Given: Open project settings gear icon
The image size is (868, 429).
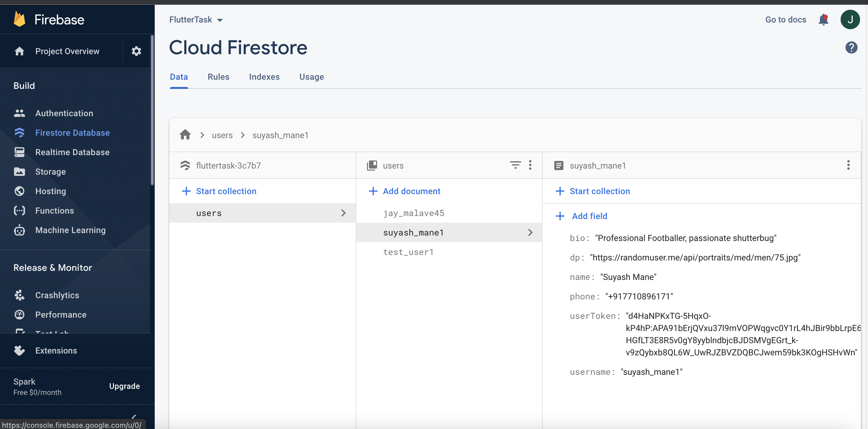Looking at the screenshot, I should click(136, 51).
